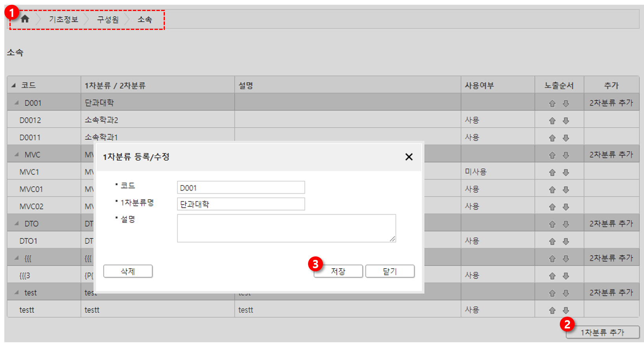Image resolution: width=644 pixels, height=343 pixels.
Task: Move MVC row down
Action: click(566, 156)
